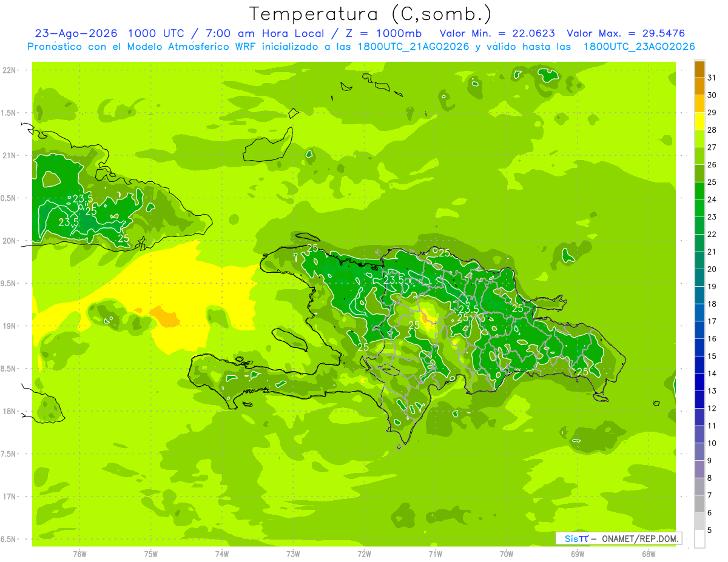Viewport: 728px width, 562px height.
Task: Click the teal legend swatch between 19 and 20
Action: coord(699,278)
